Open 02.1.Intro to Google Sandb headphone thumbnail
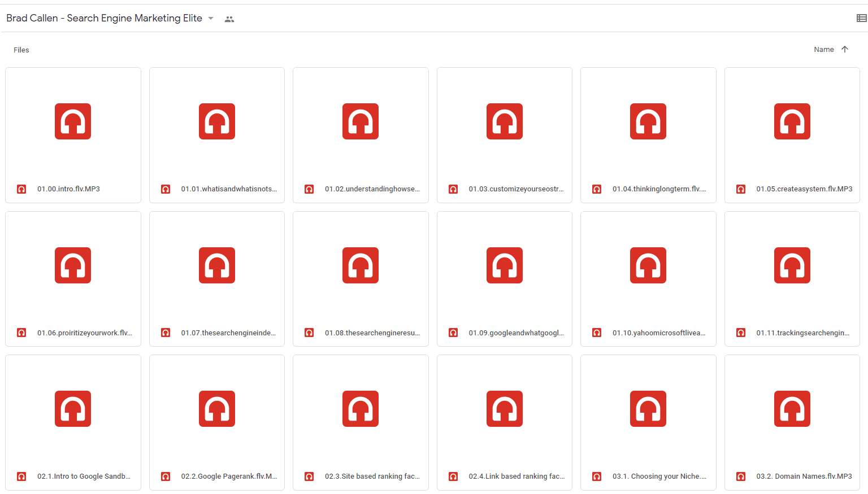The image size is (868, 494). (73, 409)
